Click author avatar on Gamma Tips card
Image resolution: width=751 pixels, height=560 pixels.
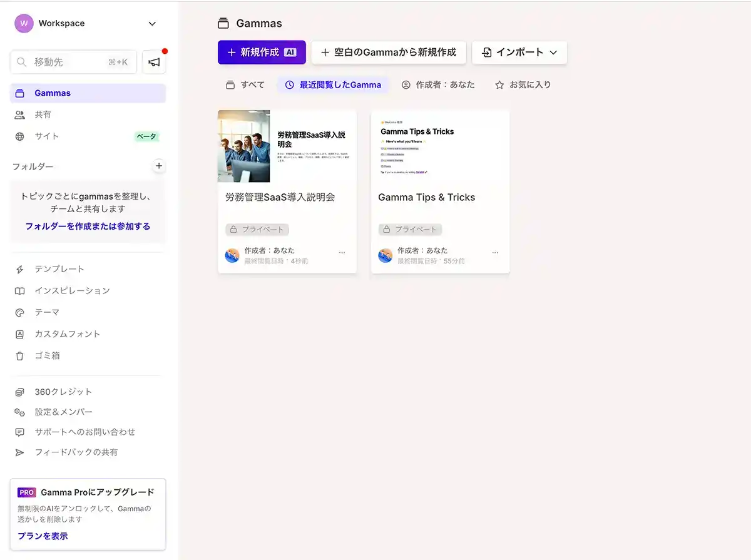[x=386, y=255]
